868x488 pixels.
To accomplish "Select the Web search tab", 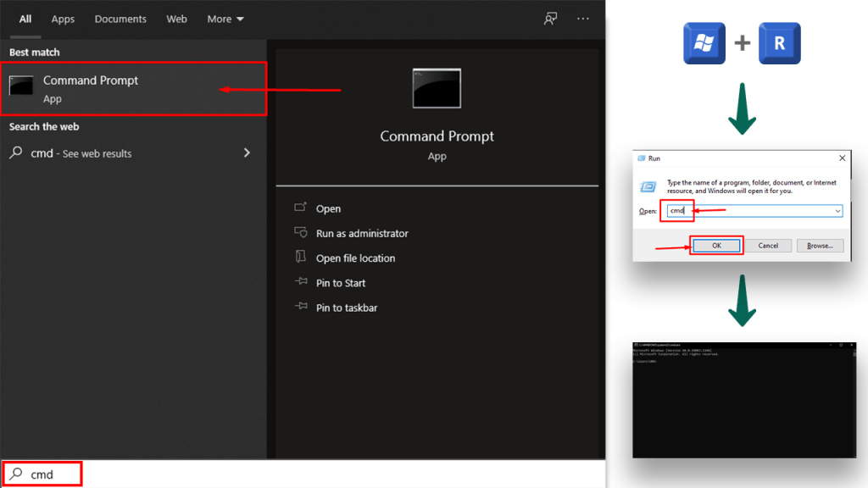I will [x=176, y=19].
